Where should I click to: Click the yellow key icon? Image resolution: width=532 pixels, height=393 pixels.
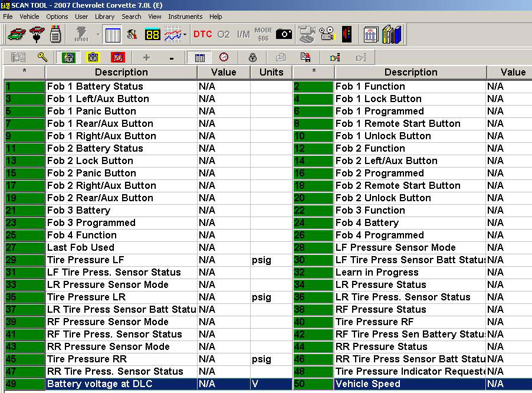click(42, 57)
